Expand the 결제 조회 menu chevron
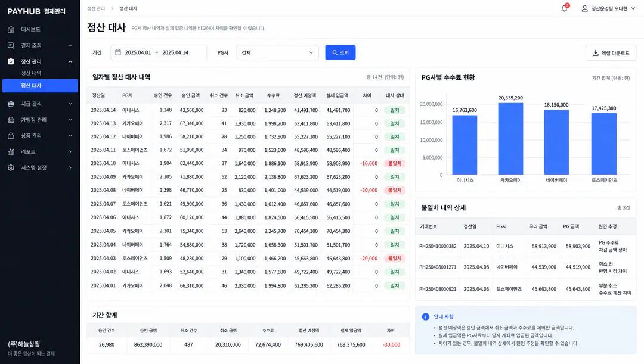Viewport: 644px width, 364px height. coord(70,45)
